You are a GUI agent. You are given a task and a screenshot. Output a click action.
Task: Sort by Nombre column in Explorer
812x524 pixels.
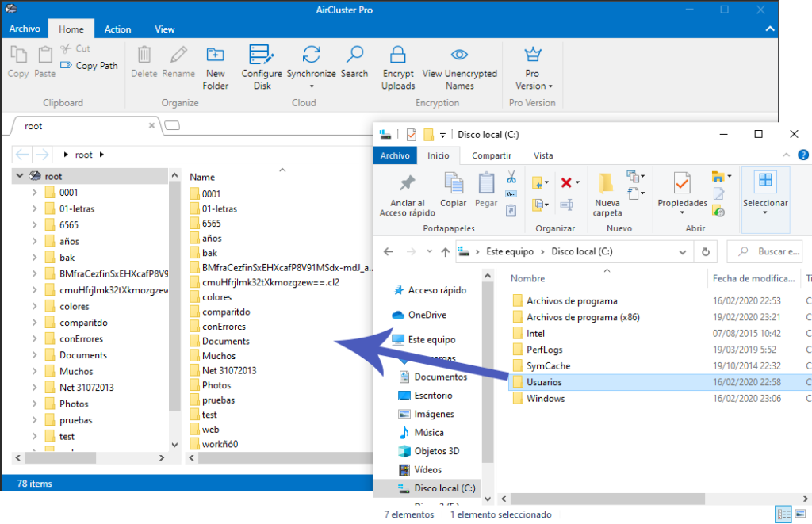pos(527,278)
